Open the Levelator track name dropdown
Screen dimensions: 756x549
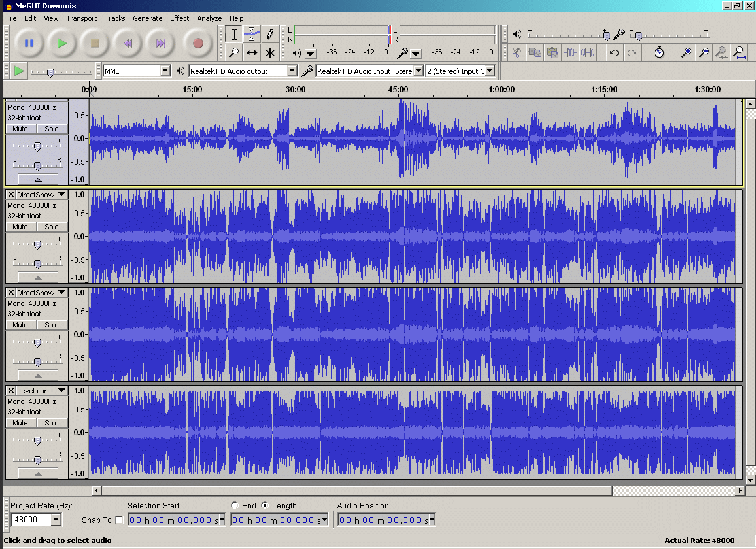61,391
